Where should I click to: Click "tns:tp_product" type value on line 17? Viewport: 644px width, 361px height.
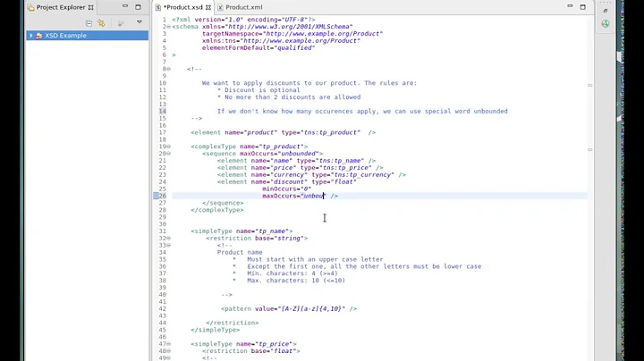330,132
